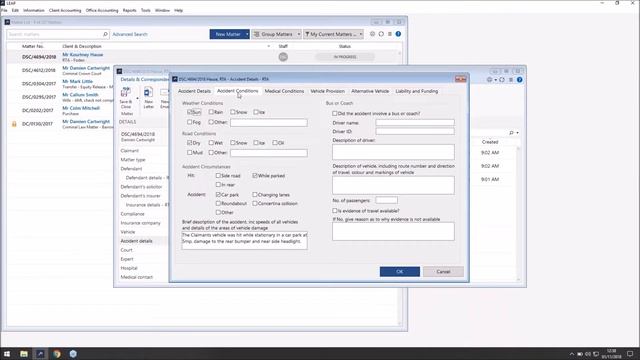Screen dimensions: 640x360
Task: Open the hexagon app in taskbar
Action: click(73, 354)
